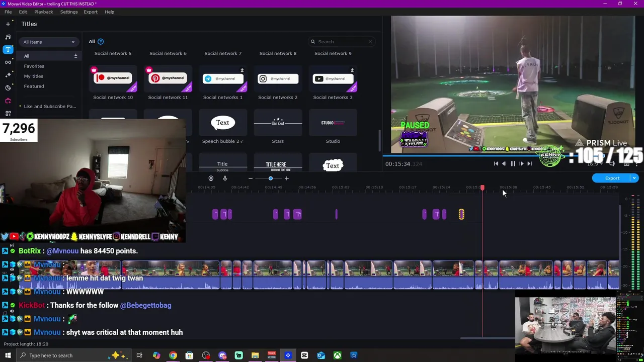Image resolution: width=644 pixels, height=362 pixels.
Task: Click the 00:15:10 mark on the ruler
Action: [374, 188]
